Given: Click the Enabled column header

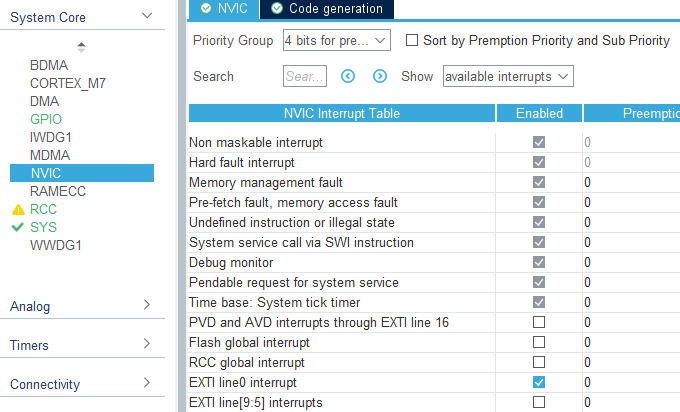Looking at the screenshot, I should point(539,113).
